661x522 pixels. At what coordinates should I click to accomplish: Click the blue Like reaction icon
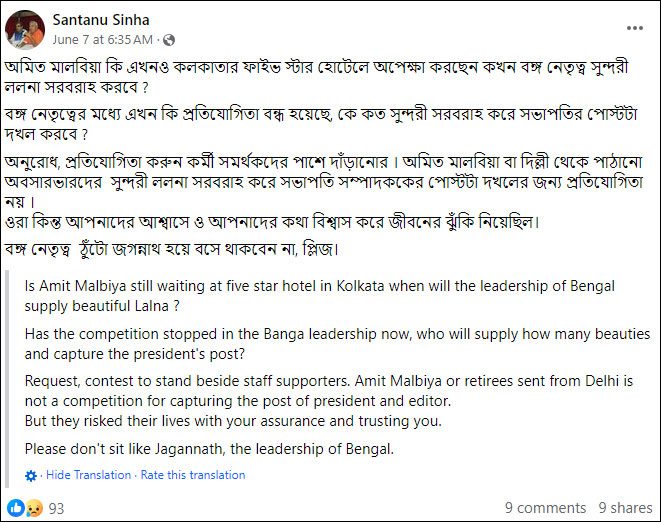click(x=17, y=508)
